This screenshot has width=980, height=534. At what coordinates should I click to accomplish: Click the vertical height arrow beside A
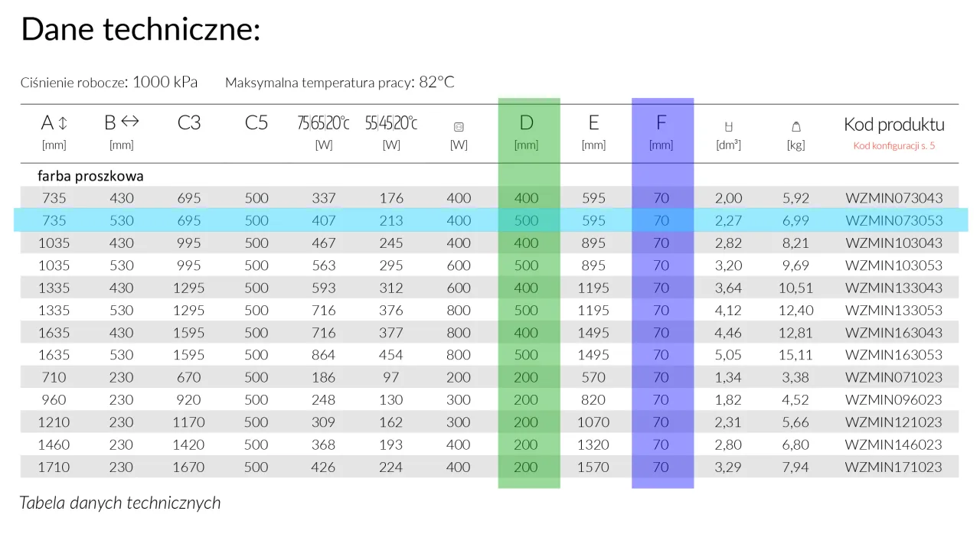(x=63, y=123)
